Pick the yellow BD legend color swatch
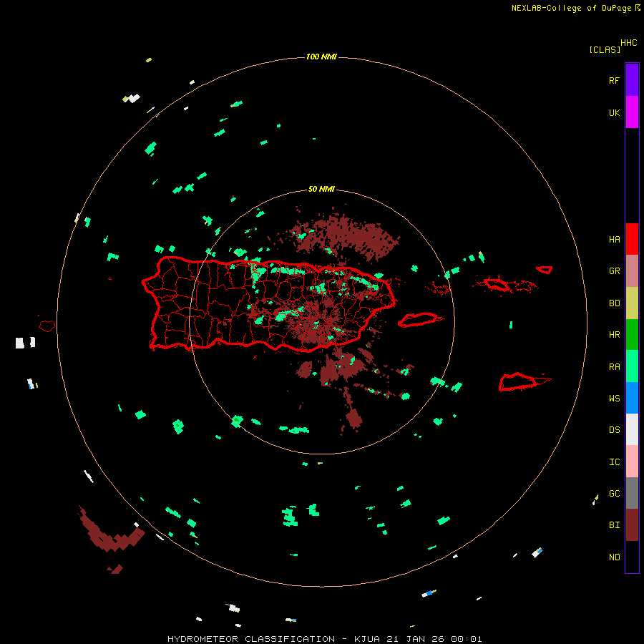Screen dimensions: 644x644 coord(632,303)
